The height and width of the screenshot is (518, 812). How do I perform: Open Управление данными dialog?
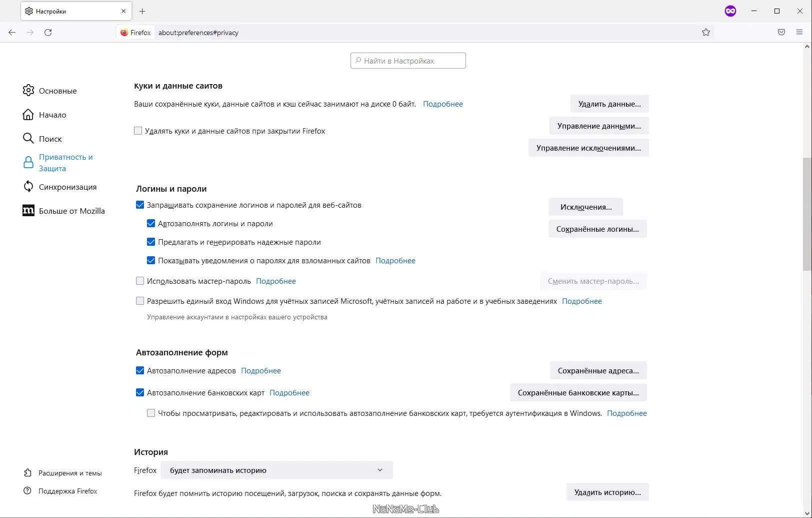pos(599,126)
